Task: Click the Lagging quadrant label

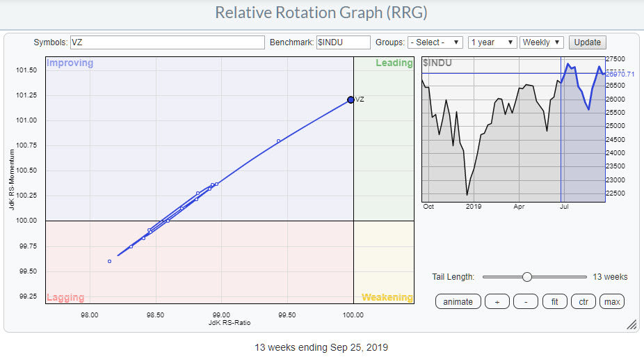Action: click(x=65, y=297)
